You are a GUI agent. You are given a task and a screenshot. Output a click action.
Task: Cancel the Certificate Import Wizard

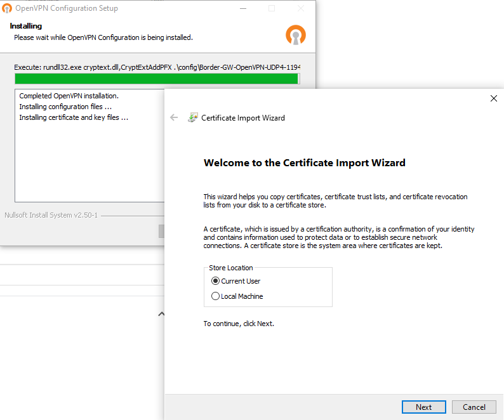pos(474,407)
